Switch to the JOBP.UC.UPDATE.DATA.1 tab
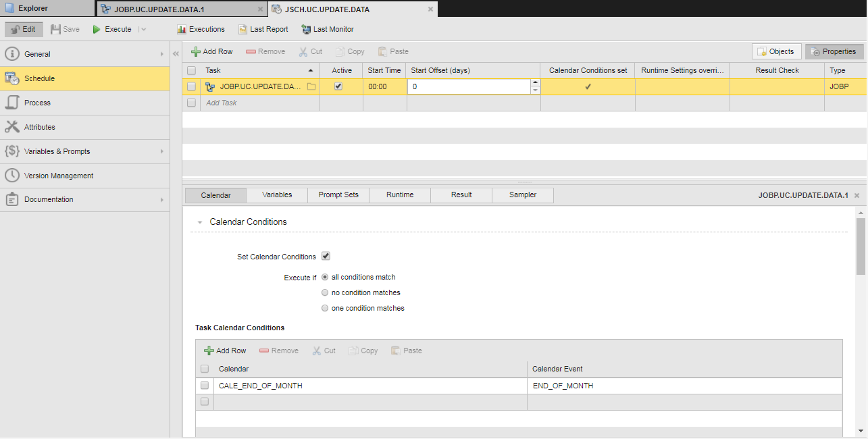Viewport: 868px width, 439px height. point(180,9)
